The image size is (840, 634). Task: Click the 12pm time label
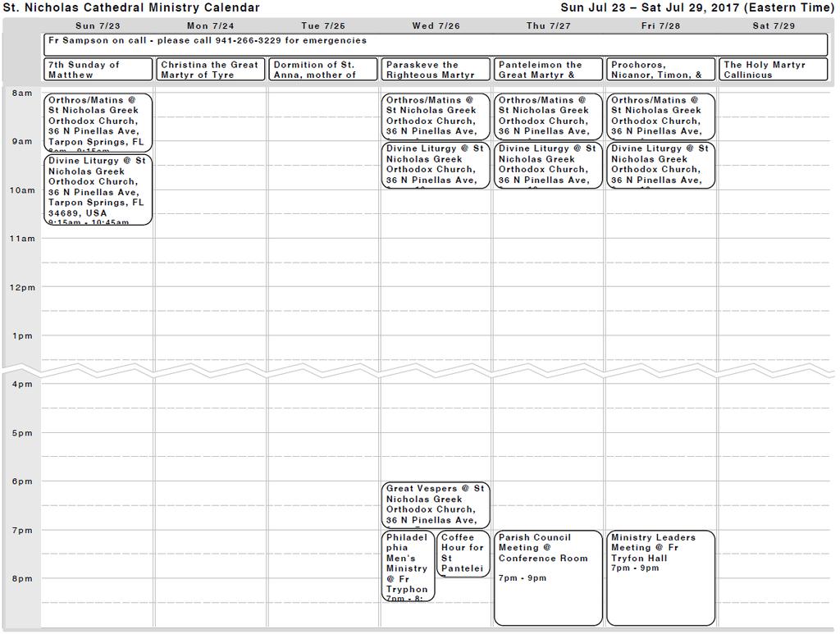22,288
